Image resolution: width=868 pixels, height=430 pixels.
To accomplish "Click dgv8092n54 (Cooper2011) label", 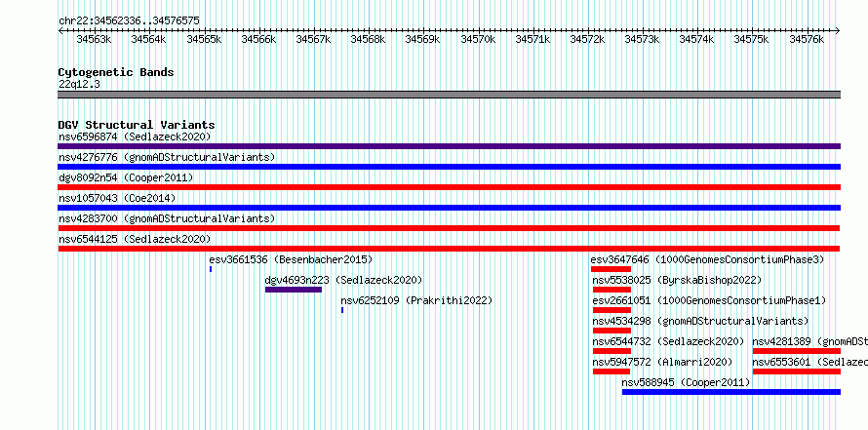I will click(x=126, y=177).
